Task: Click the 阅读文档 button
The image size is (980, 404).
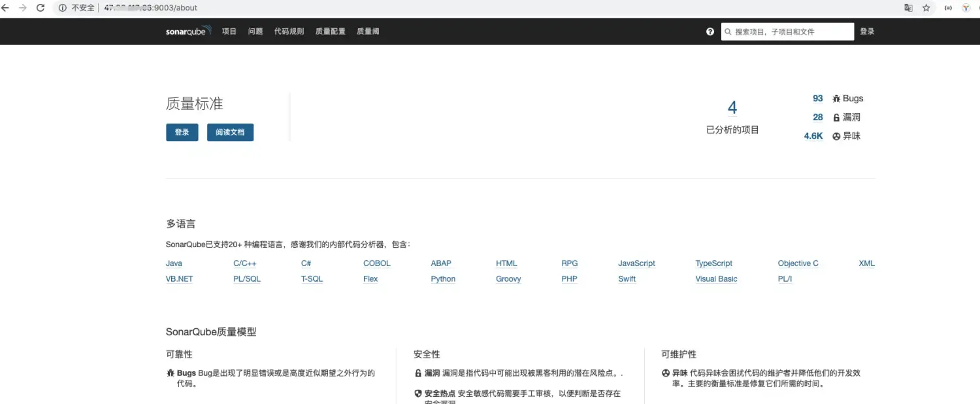Action: pos(230,132)
